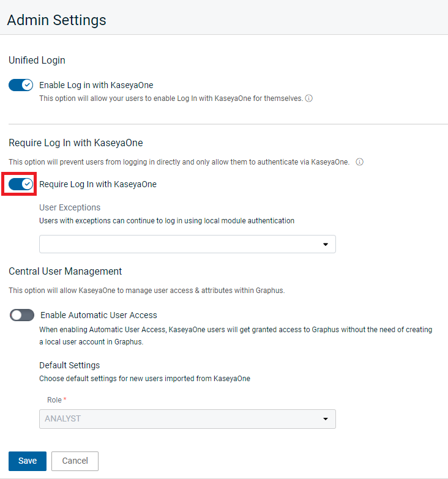Viewport: 448px width, 479px height.
Task: Expand the Role dropdown arrow
Action: pos(326,419)
